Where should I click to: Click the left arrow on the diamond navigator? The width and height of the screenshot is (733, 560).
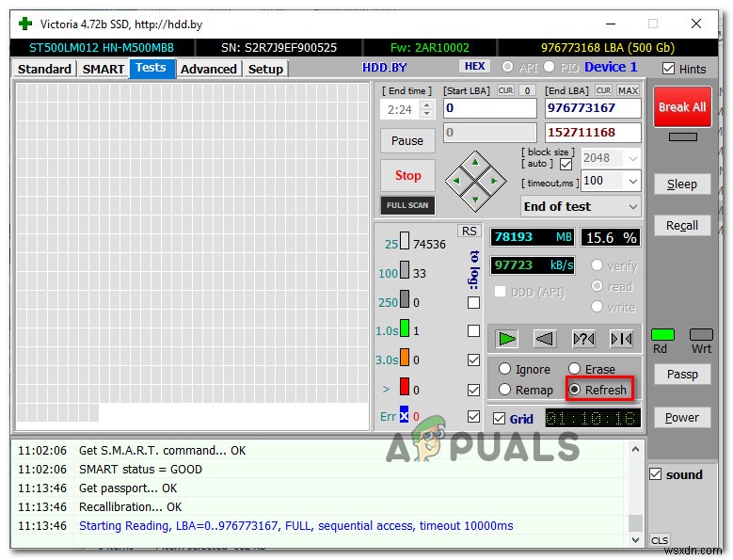coord(456,181)
